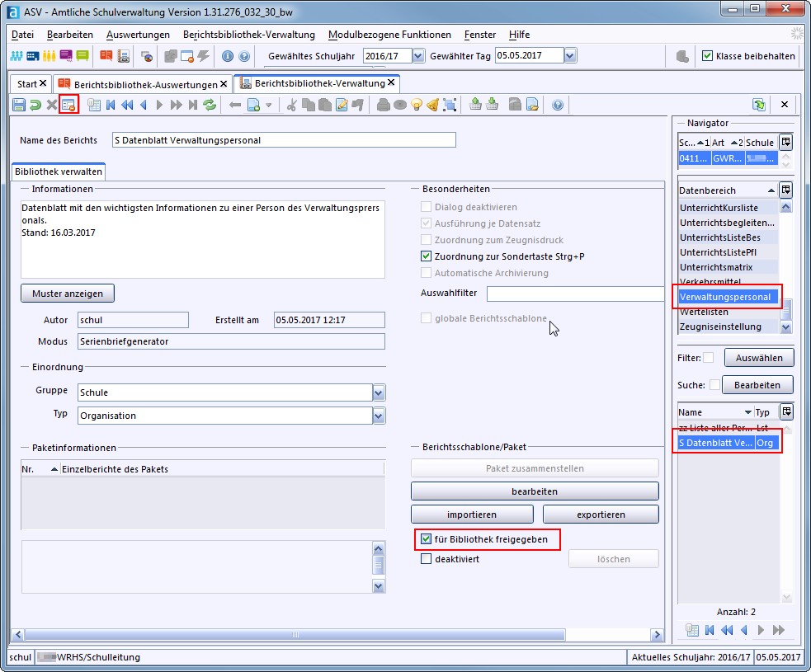The image size is (811, 672).
Task: Toggle 'für Bibliothek freigegeben' checkbox
Action: click(427, 539)
